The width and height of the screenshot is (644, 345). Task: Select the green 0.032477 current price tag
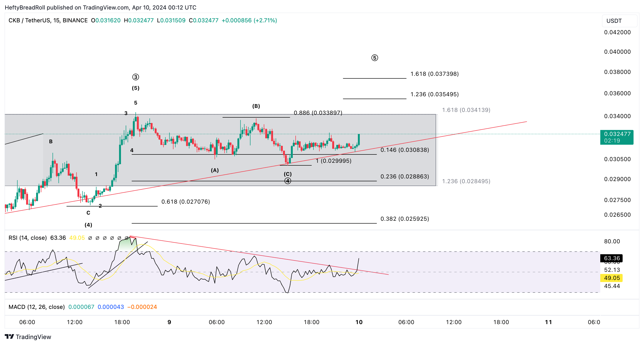617,134
